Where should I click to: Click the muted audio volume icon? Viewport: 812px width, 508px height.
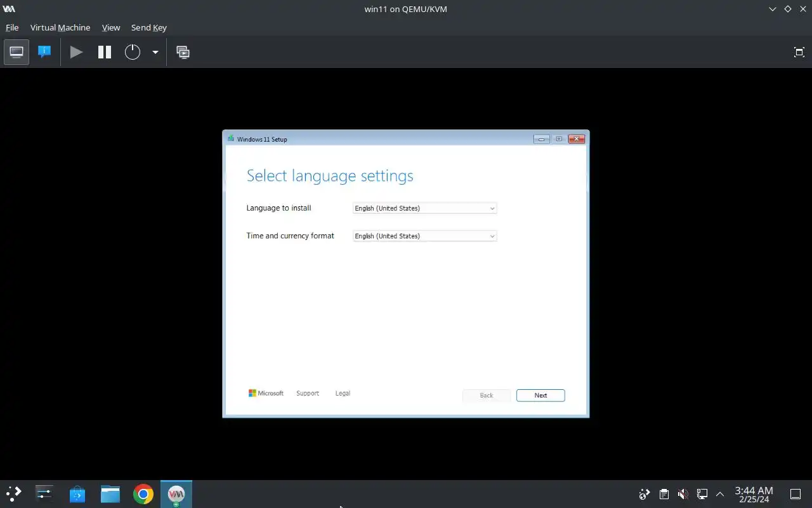click(x=683, y=494)
